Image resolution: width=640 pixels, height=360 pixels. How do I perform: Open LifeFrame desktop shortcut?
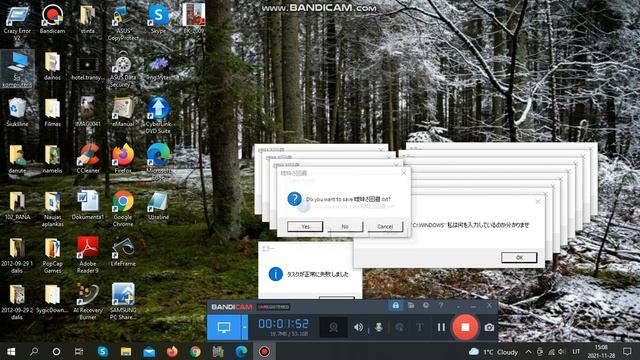(x=123, y=252)
